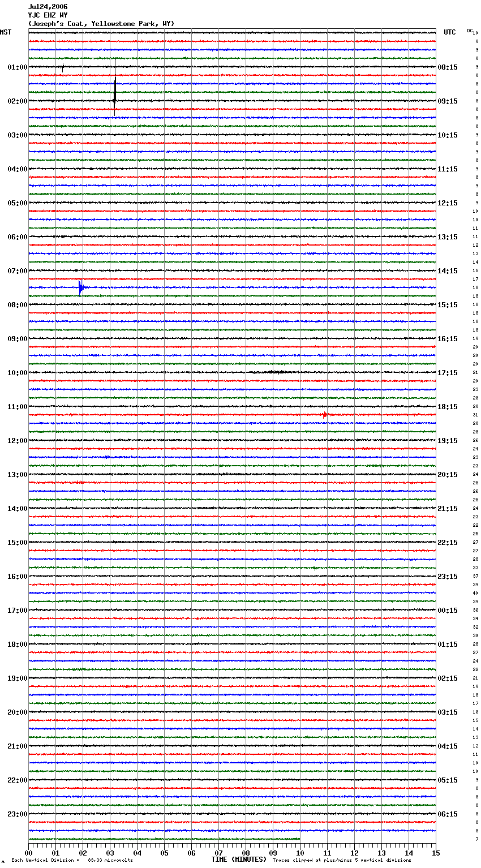
Task: Click the 02:15 UTC time label
Action: (448, 678)
